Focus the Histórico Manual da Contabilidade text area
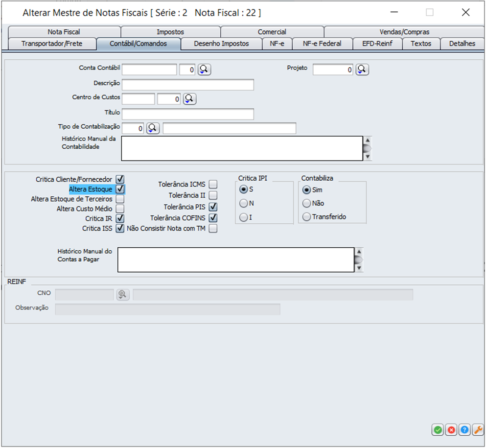The height and width of the screenshot is (448, 486). 242,148
